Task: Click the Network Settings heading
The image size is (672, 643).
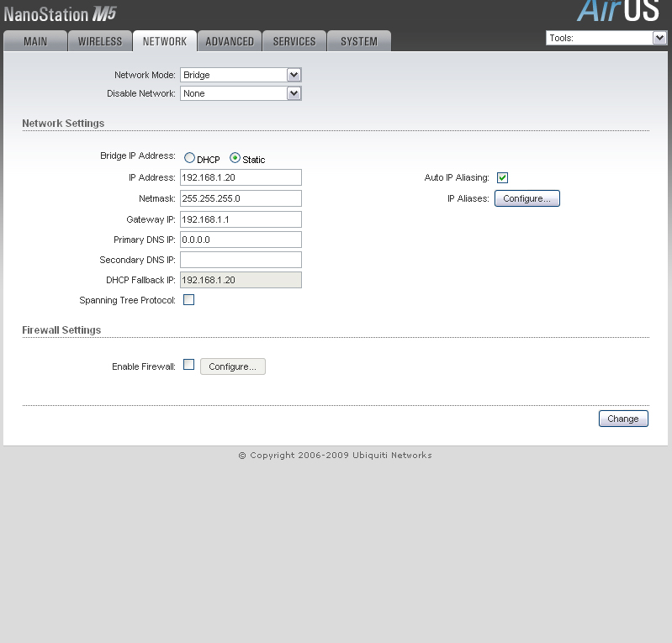Action: (63, 124)
